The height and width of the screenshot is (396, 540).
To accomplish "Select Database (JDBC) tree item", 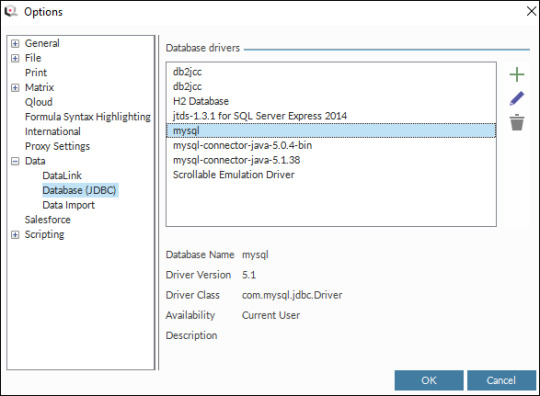I will click(80, 190).
